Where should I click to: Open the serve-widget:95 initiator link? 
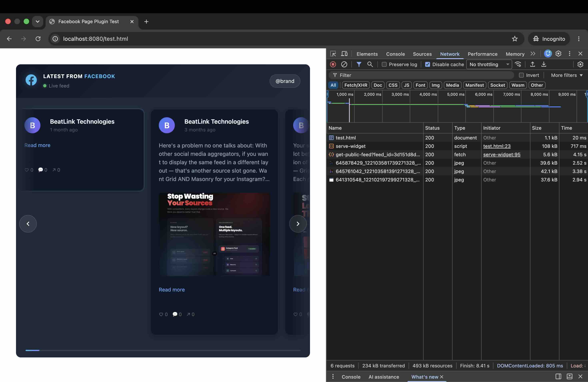(x=502, y=154)
